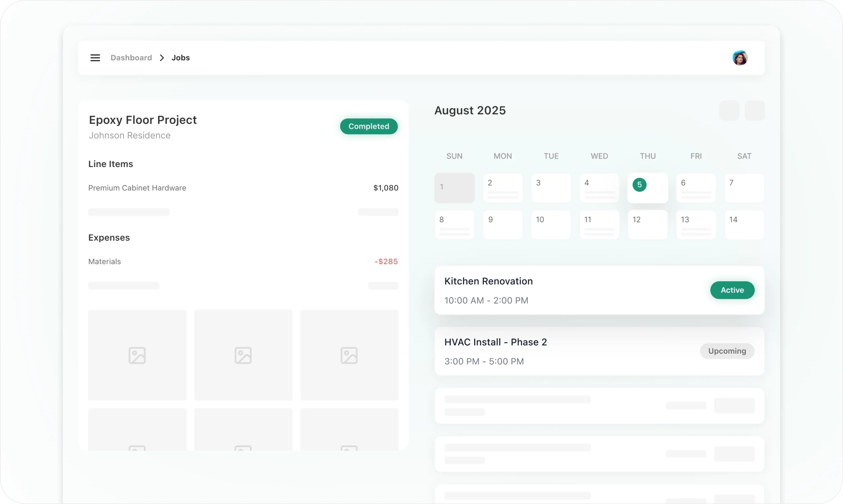Open third image placeholder in top row

pos(349,355)
